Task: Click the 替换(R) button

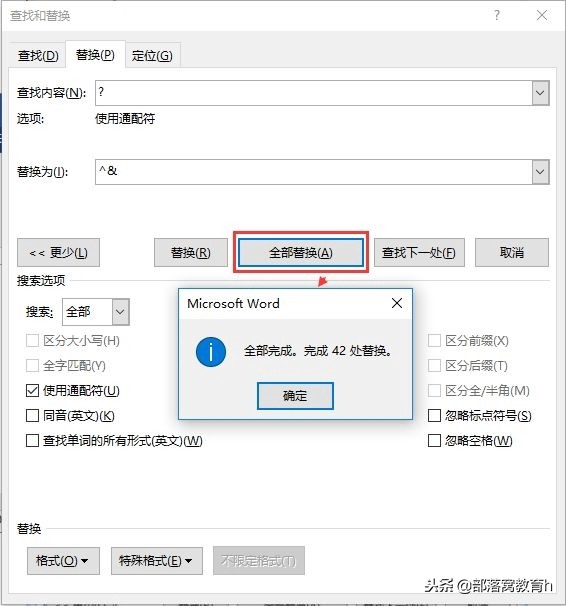Action: pos(190,253)
